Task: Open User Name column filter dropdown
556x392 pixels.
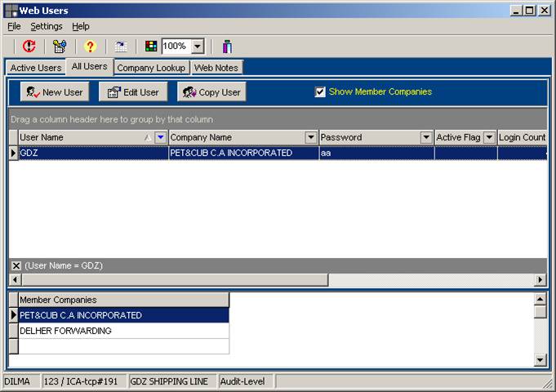Action: (x=161, y=138)
